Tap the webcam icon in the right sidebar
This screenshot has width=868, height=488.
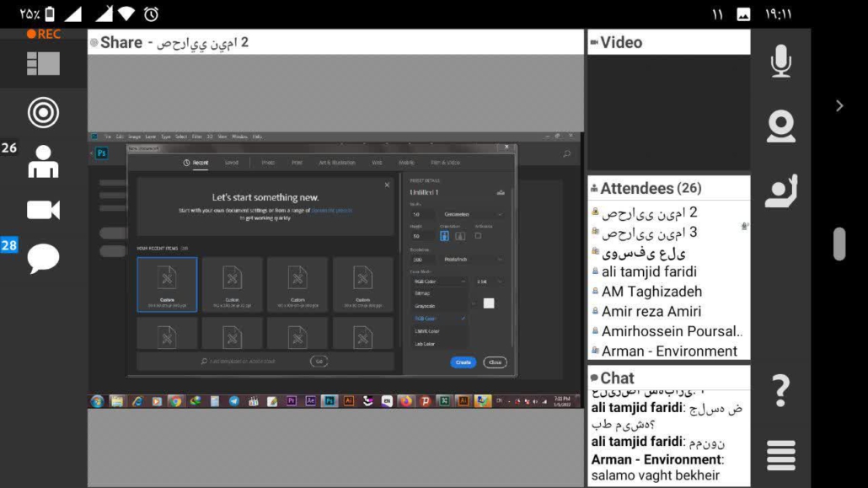click(x=780, y=126)
